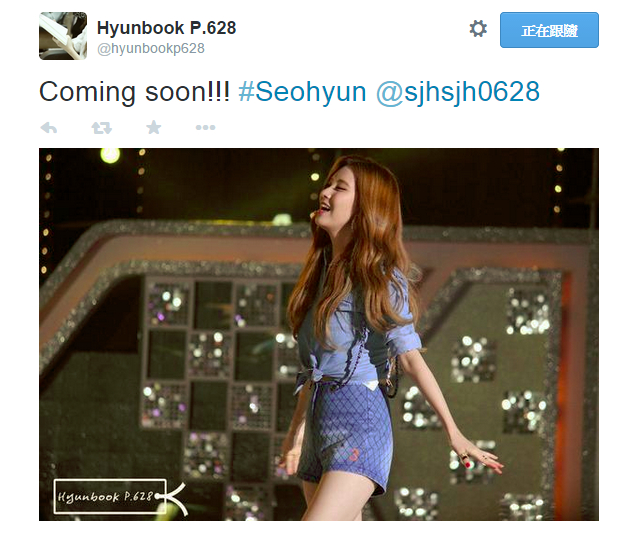Viewport: 639px width, 543px height.
Task: Visit the mentioned @sjhsjh0628 profile
Action: click(458, 92)
